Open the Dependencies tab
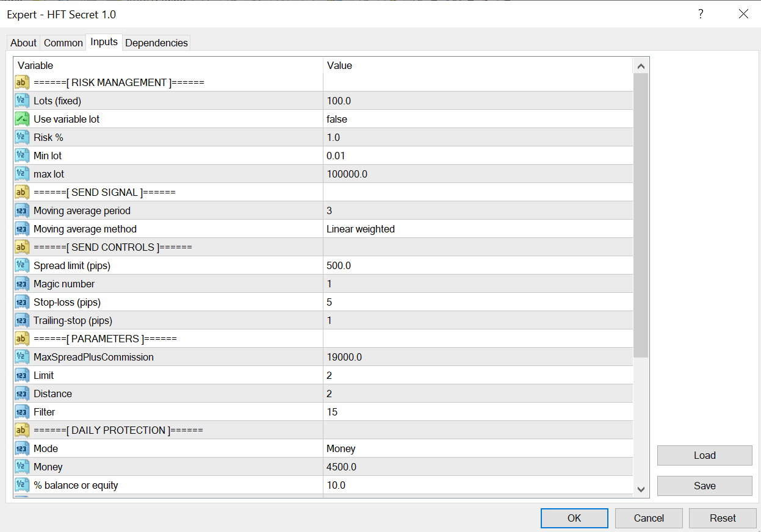The width and height of the screenshot is (761, 532). (156, 43)
